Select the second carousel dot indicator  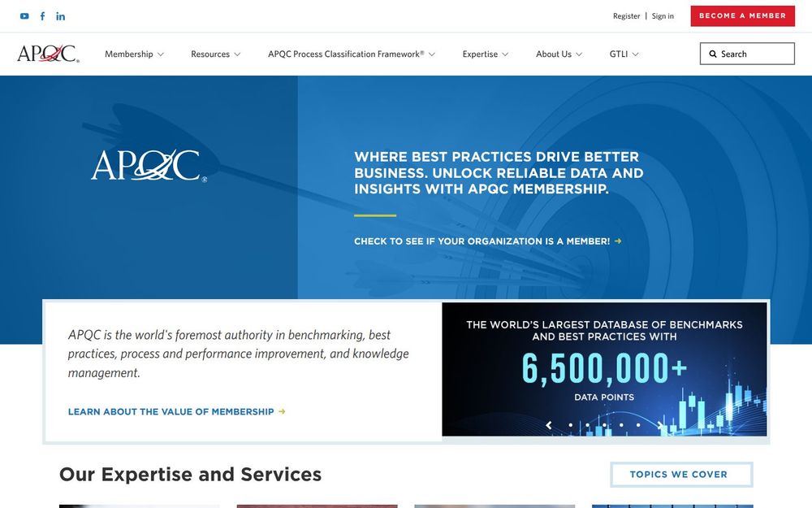point(587,425)
